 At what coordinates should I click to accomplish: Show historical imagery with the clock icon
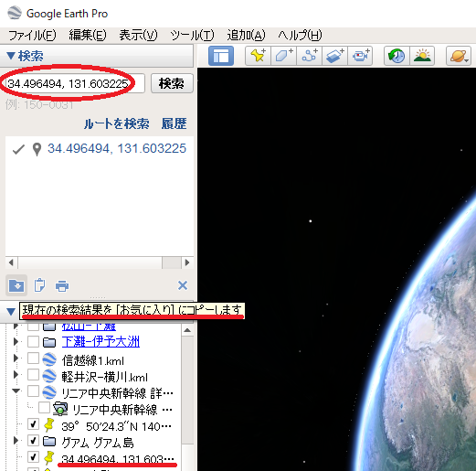pos(397,56)
